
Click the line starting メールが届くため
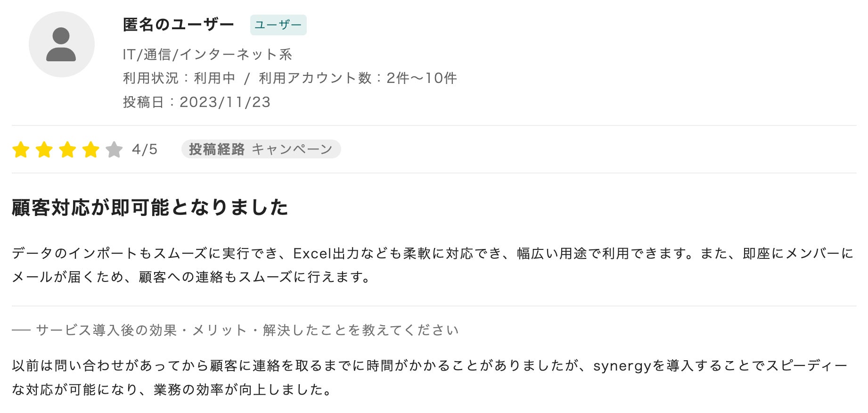191,277
